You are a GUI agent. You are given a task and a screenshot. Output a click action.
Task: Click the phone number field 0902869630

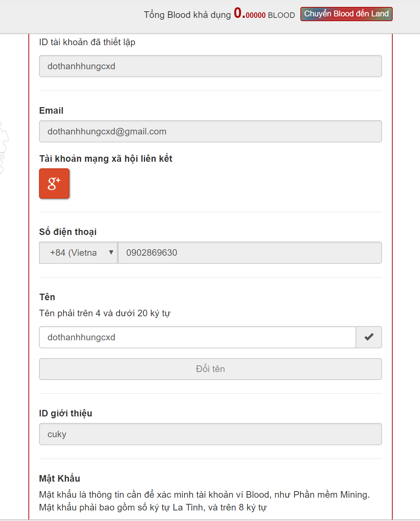(250, 252)
